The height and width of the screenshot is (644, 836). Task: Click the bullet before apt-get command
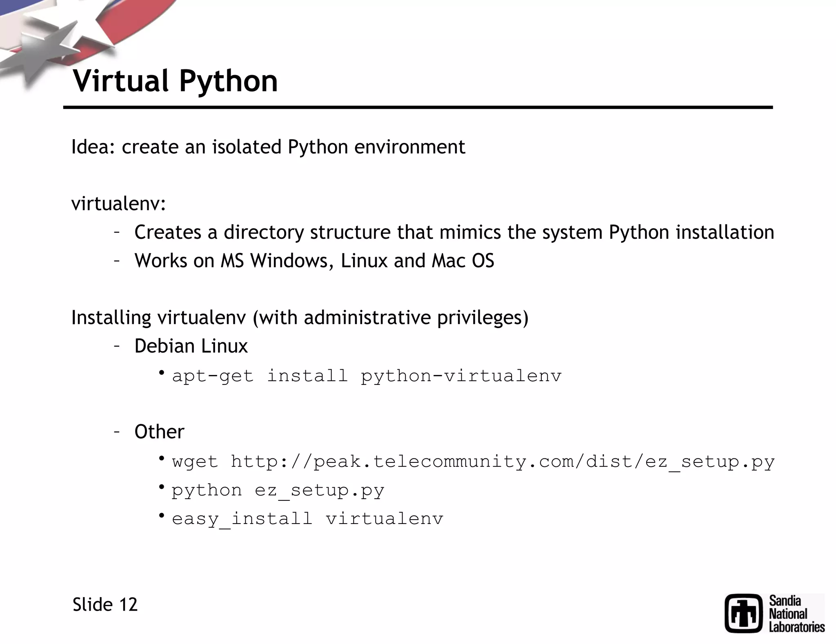coord(162,373)
